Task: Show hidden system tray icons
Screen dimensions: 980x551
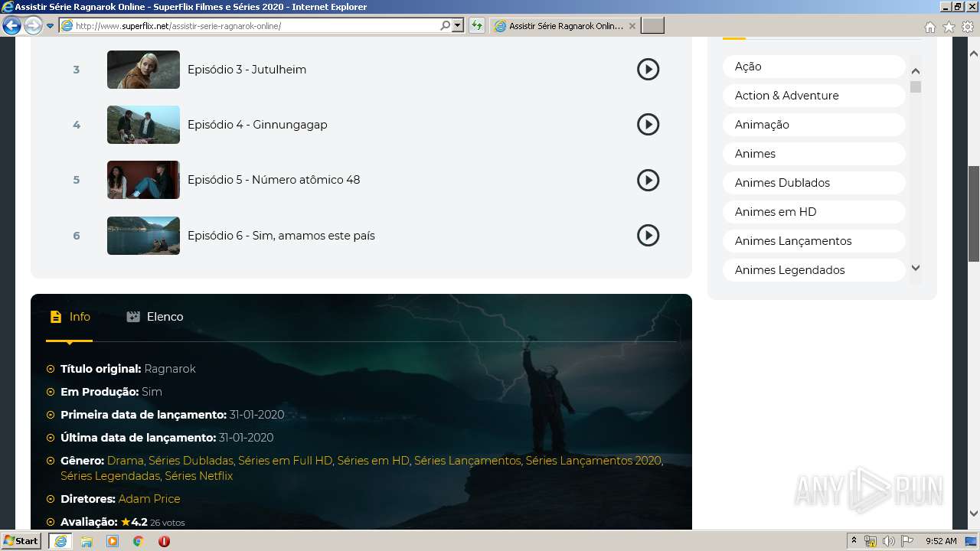Action: (854, 541)
